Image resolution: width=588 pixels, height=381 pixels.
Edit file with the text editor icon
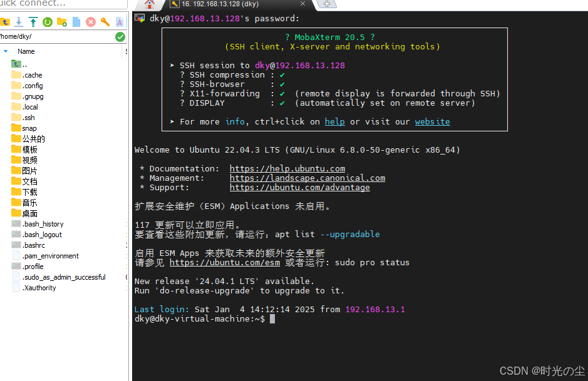click(119, 21)
